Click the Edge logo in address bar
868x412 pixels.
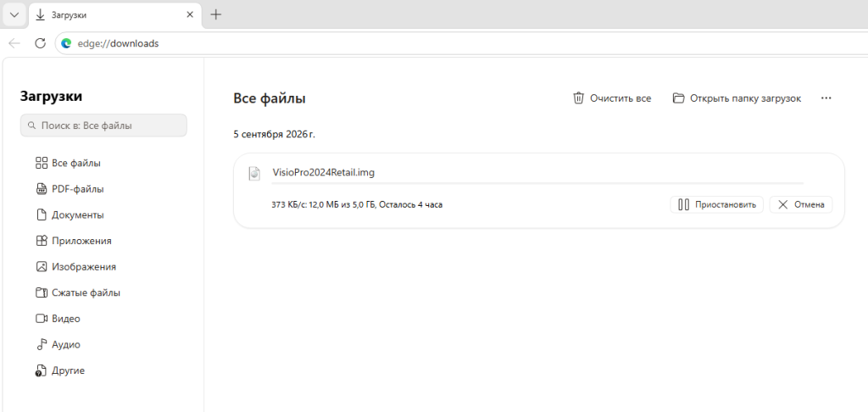(x=66, y=43)
